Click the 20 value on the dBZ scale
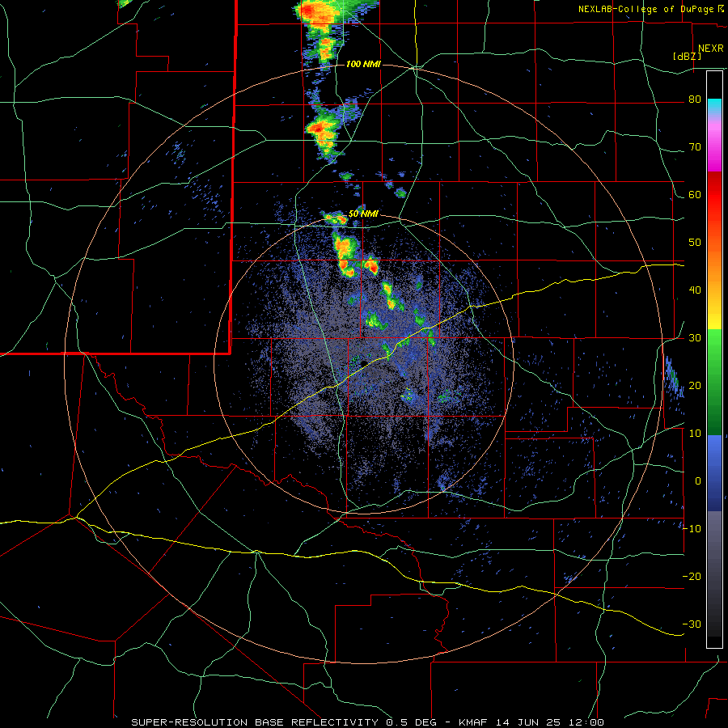Viewport: 728px width, 728px height. pos(695,385)
